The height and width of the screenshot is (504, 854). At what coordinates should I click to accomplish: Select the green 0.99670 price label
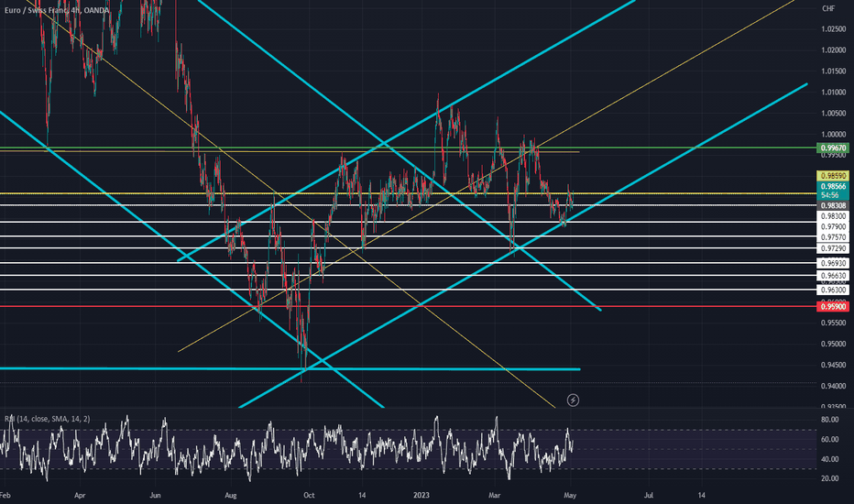tap(833, 148)
